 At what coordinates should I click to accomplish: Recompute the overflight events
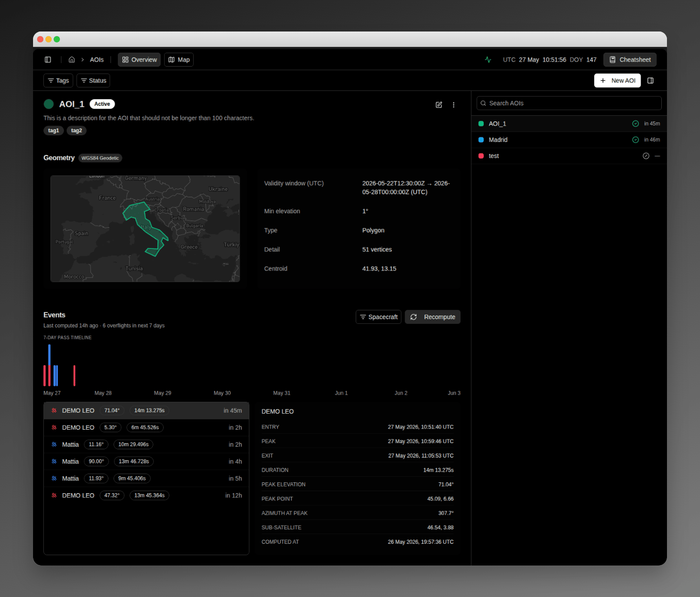(x=433, y=317)
